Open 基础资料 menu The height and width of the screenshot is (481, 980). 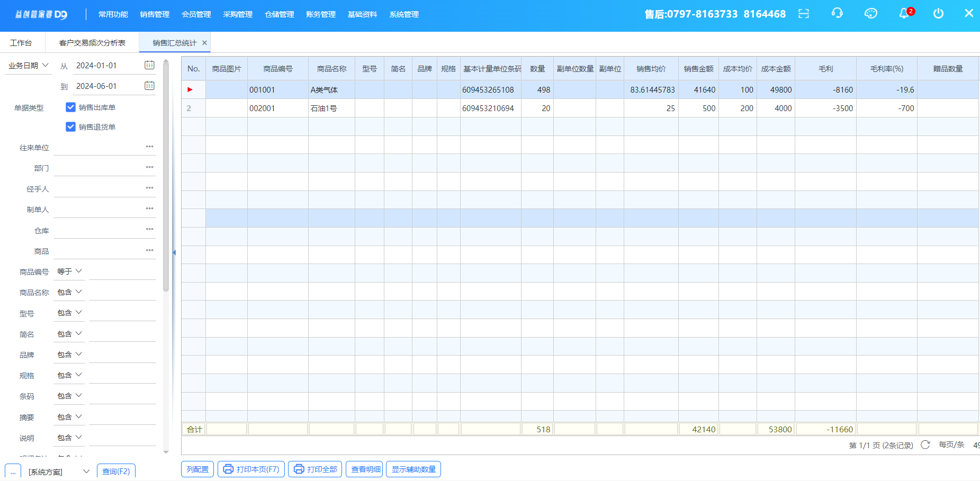[x=363, y=14]
